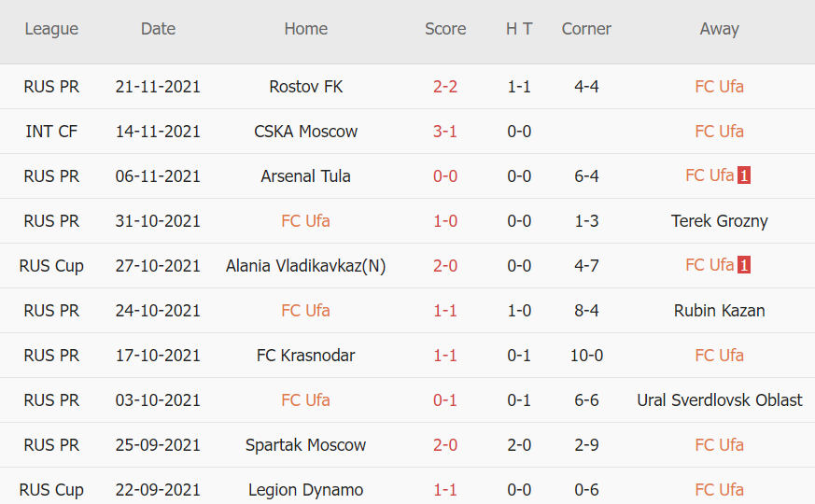Click the red card badge in Alania Vladikavkaz row
Viewport: 815px width, 504px height.
744,265
